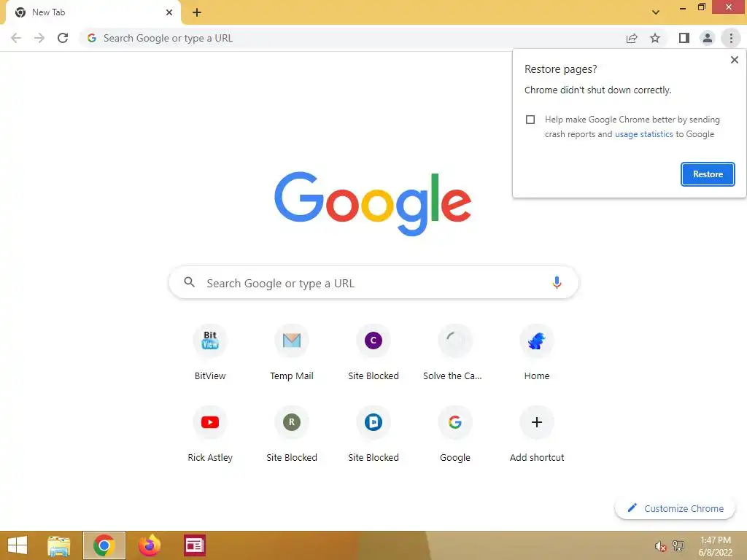The height and width of the screenshot is (560, 747).
Task: Open the Home shortcut
Action: click(x=537, y=352)
